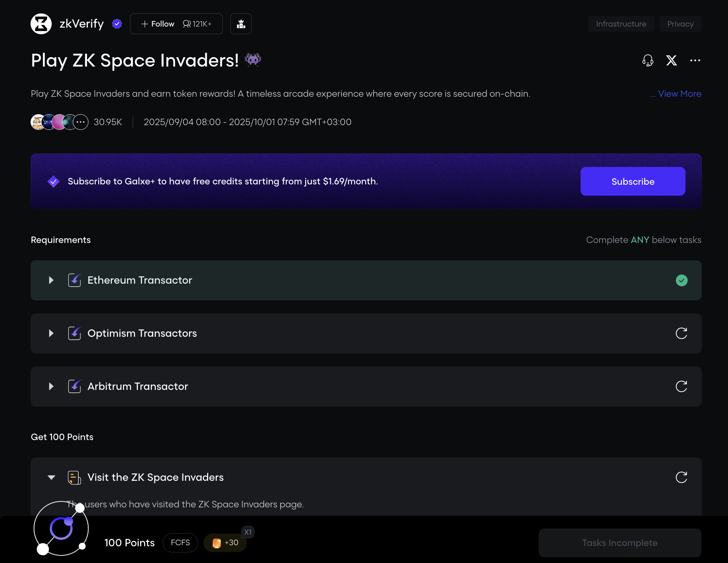Click the Complete ANY below tasks text
Screen dimensions: 728x563
644,240
